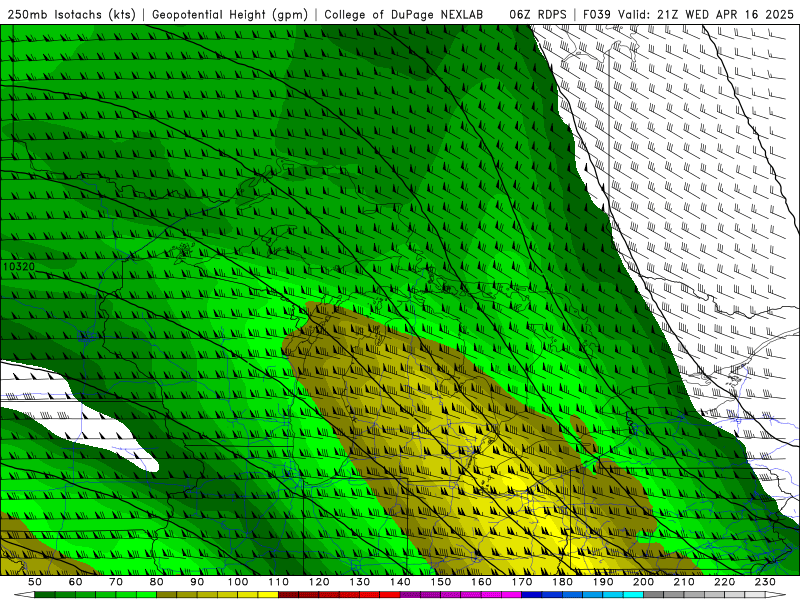Click the '90' value on the color scale

197,582
